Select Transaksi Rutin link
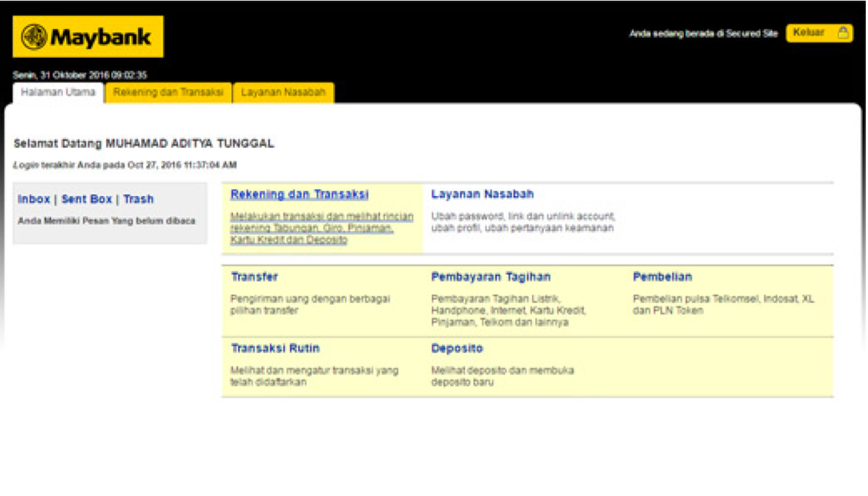868x496 pixels. click(x=275, y=348)
